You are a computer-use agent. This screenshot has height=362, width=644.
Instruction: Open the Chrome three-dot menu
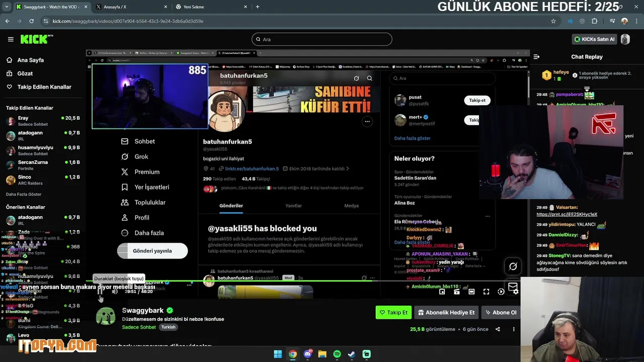pos(637,21)
